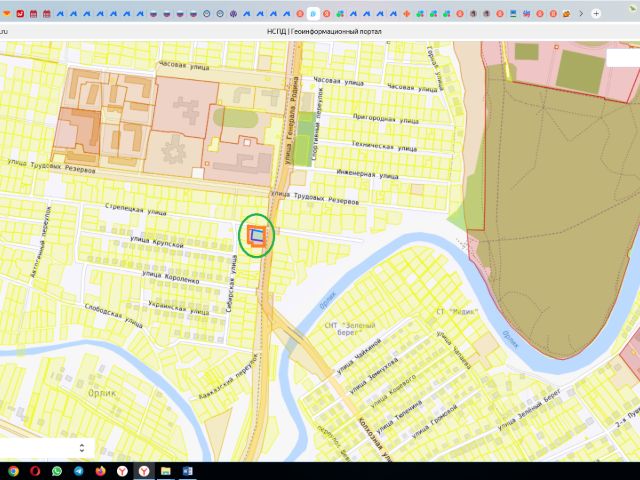The height and width of the screenshot is (480, 640).
Task: Open File Explorer from the taskbar
Action: coord(165,471)
